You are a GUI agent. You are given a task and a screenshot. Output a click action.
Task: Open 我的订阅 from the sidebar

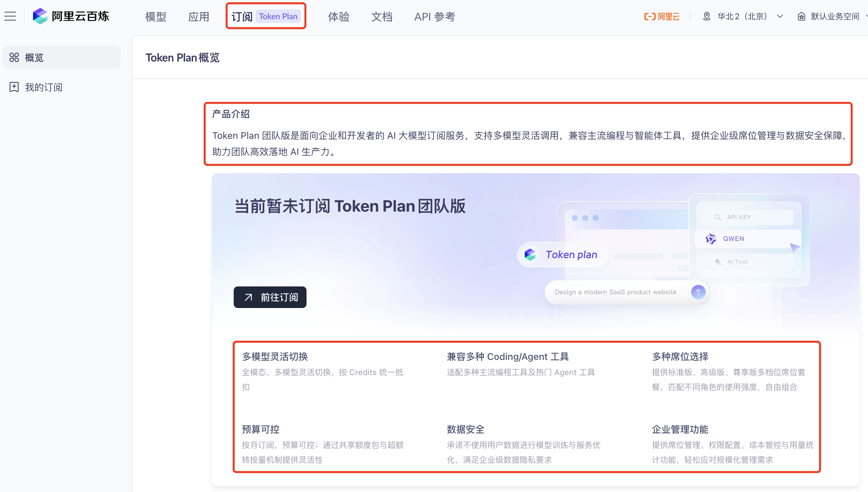pyautogui.click(x=43, y=87)
